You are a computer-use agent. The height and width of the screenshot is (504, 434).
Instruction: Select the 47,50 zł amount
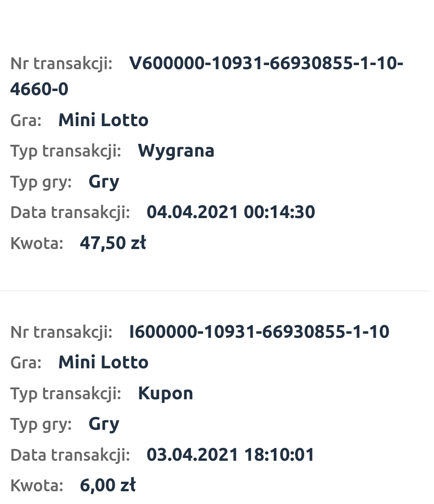113,243
